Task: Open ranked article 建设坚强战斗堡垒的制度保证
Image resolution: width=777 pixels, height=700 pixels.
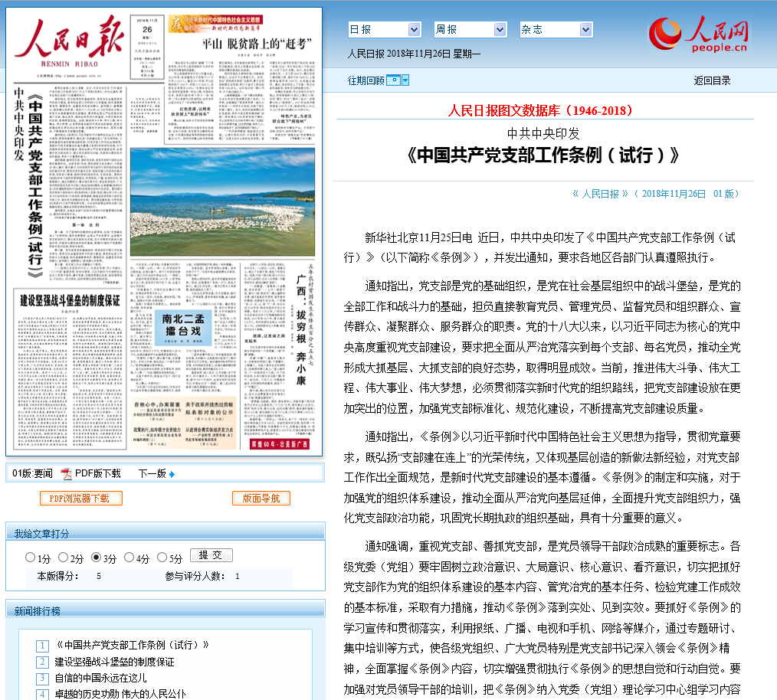Action: pyautogui.click(x=114, y=662)
